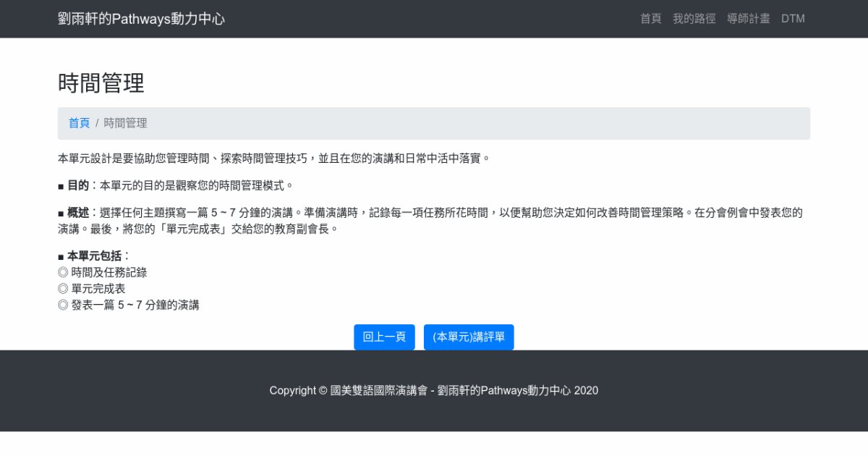Open 我的路徑 from the navigation bar
The image size is (868, 456).
pyautogui.click(x=694, y=19)
